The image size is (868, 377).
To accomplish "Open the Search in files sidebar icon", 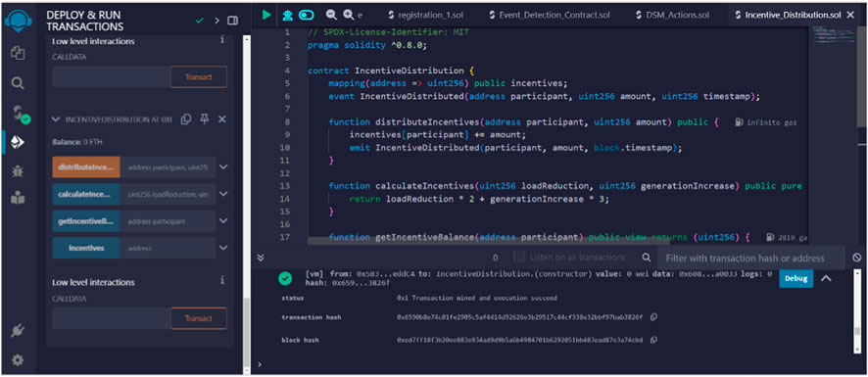I will [18, 83].
